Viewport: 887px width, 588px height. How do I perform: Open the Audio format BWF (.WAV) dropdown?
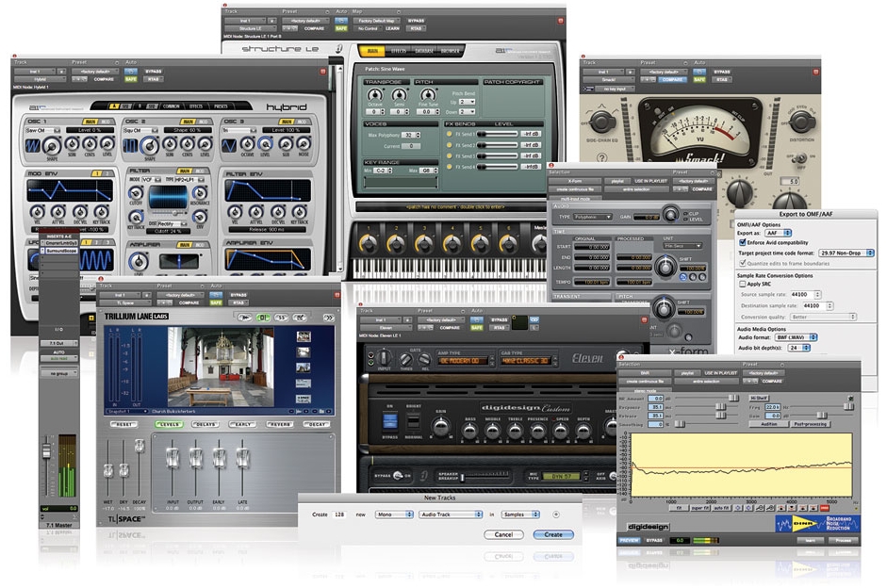coord(796,337)
